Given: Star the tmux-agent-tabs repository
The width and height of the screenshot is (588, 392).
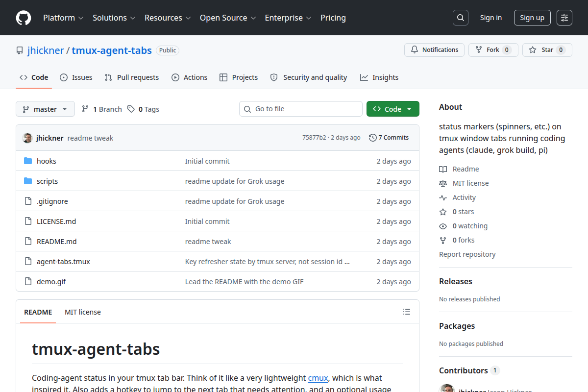Looking at the screenshot, I should coord(547,50).
